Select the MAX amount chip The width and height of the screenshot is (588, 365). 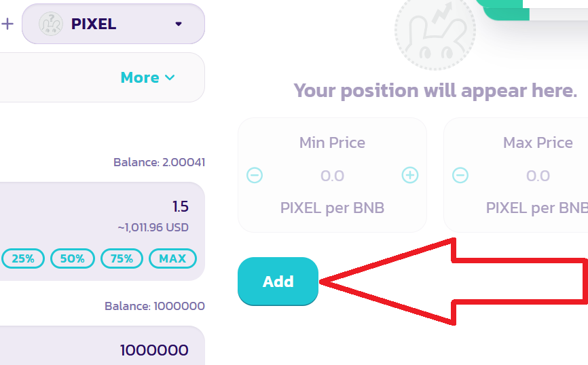[172, 258]
